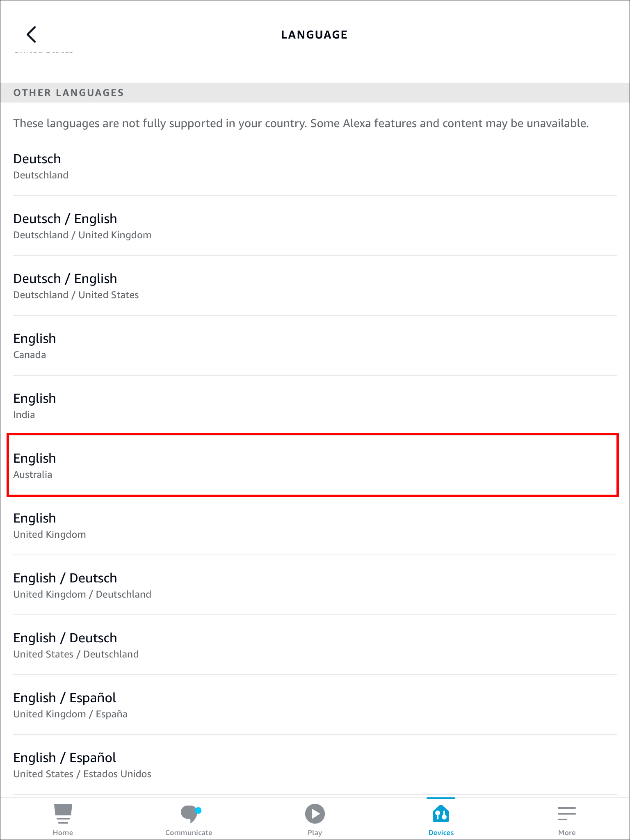Viewport: 630px width, 840px height.
Task: Select English / Español United Kingdom / España
Action: [x=315, y=705]
